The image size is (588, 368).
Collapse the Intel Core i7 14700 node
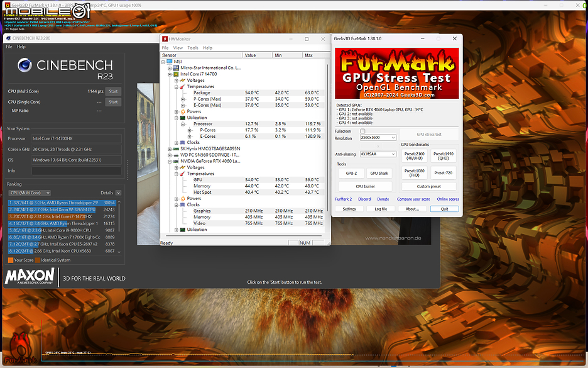[x=170, y=74]
